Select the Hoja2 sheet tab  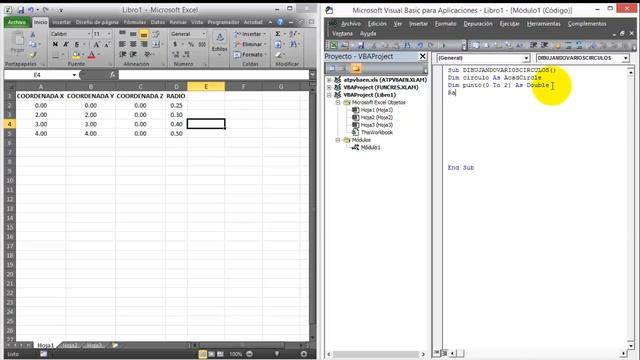click(70, 345)
